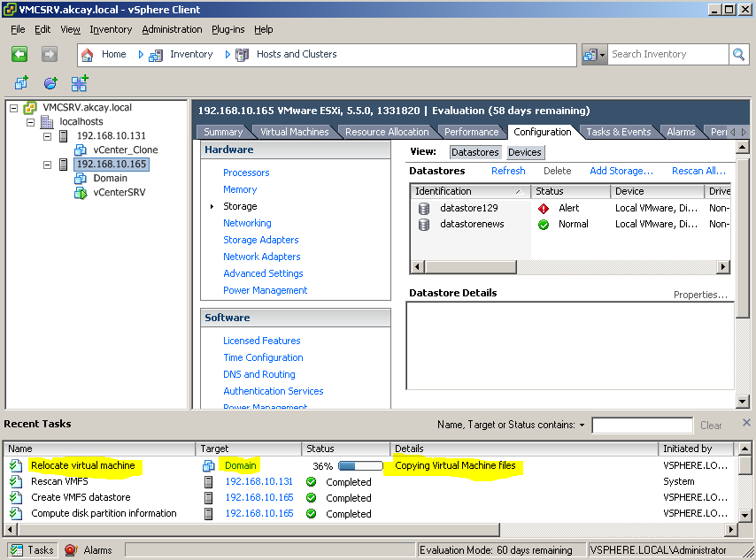
Task: Click the Refresh datastores link
Action: [508, 171]
